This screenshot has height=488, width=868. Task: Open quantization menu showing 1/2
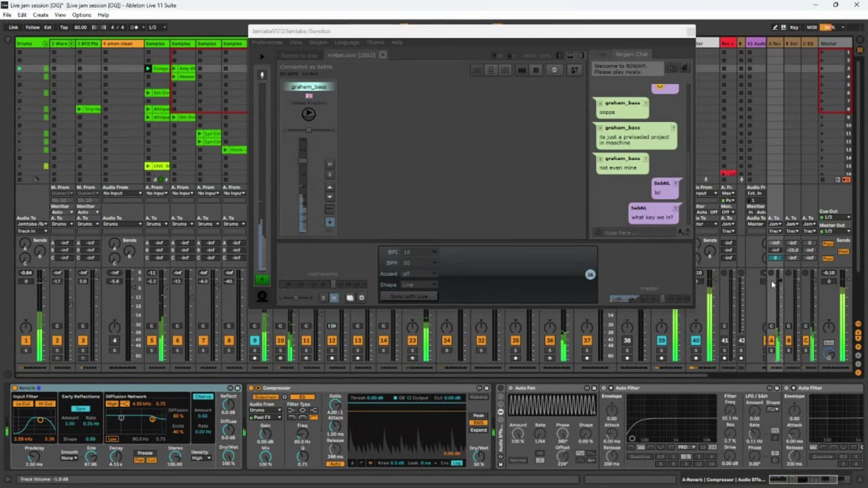click(155, 27)
